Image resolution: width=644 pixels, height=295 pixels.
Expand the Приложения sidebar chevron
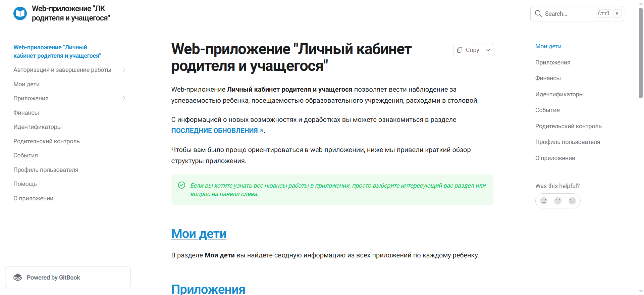124,98
